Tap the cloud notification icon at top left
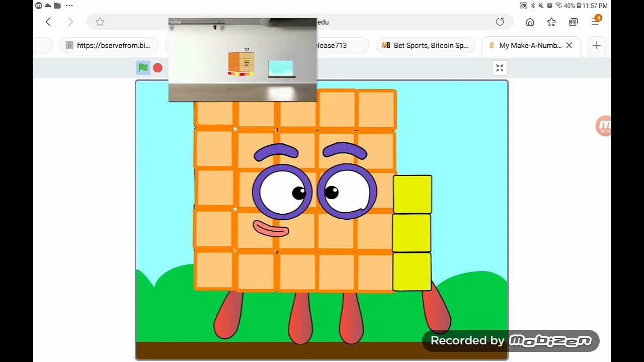The height and width of the screenshot is (362, 644). pos(48,6)
